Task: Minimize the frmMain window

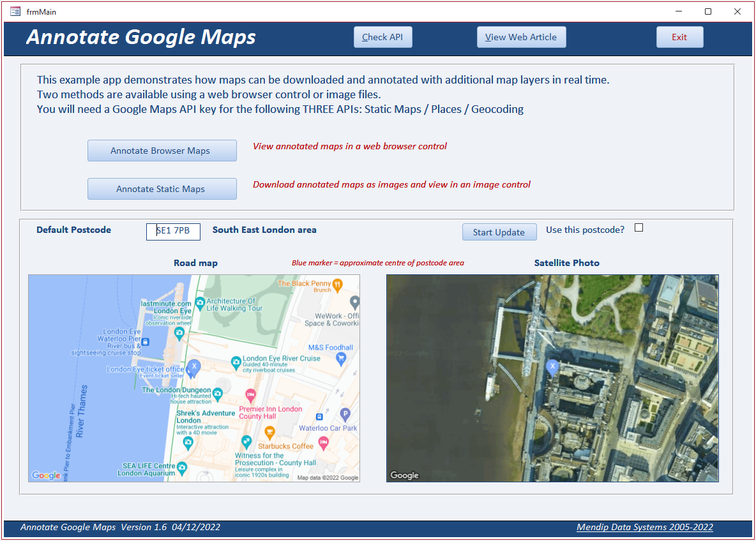Action: point(678,11)
